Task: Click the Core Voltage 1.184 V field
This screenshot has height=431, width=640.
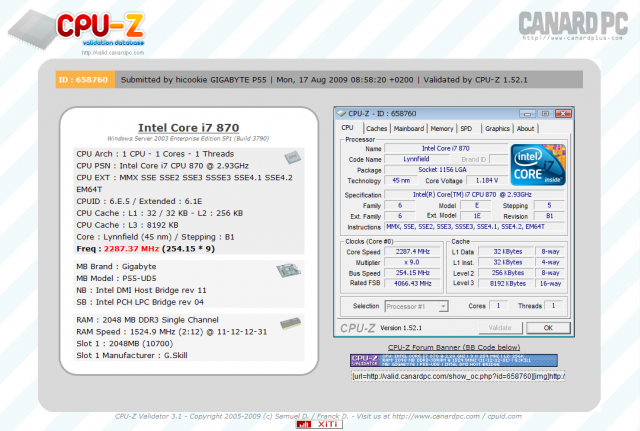Action: (x=487, y=180)
